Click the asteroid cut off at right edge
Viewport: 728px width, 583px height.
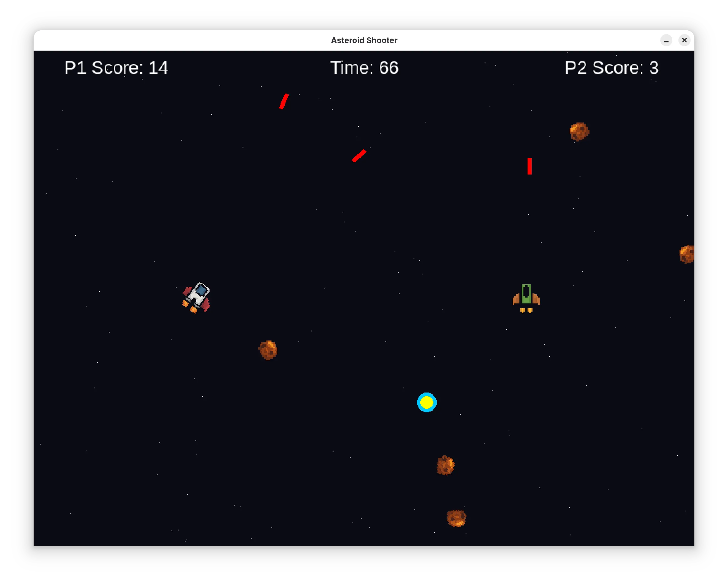pos(686,254)
